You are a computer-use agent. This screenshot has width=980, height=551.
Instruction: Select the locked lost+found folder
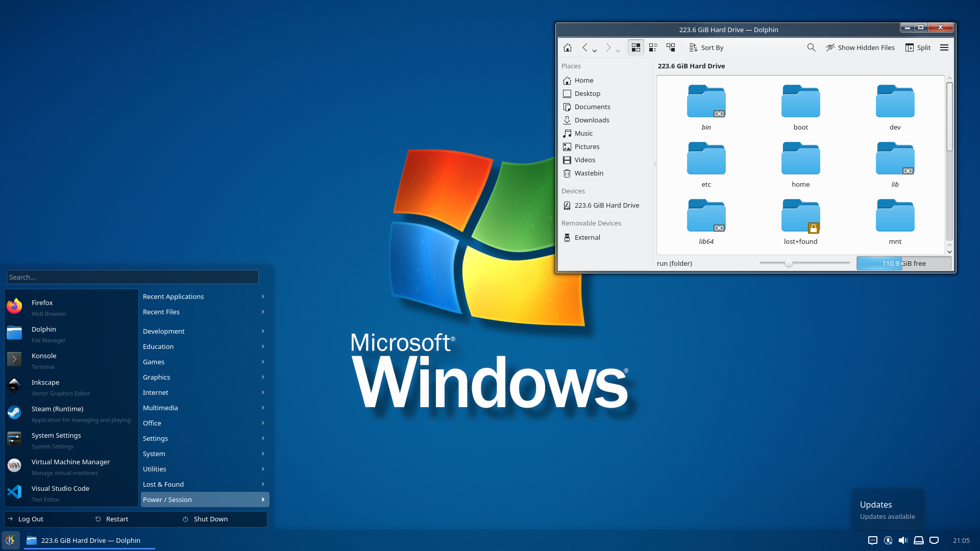pyautogui.click(x=801, y=215)
